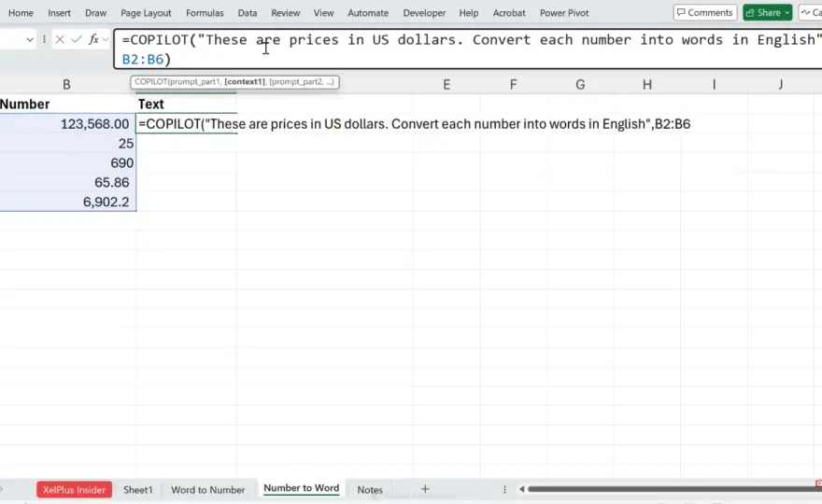Image resolution: width=822 pixels, height=504 pixels.
Task: Click inside the formula bar text
Action: pyautogui.click(x=468, y=49)
